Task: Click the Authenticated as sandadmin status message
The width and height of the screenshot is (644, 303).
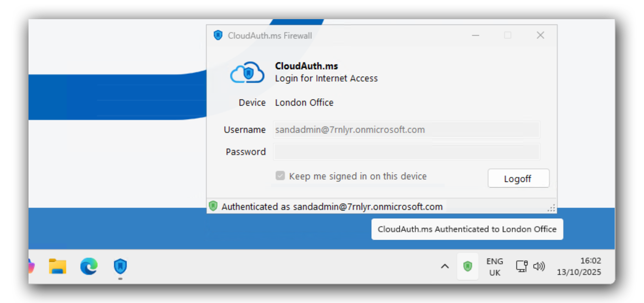Action: (x=331, y=207)
